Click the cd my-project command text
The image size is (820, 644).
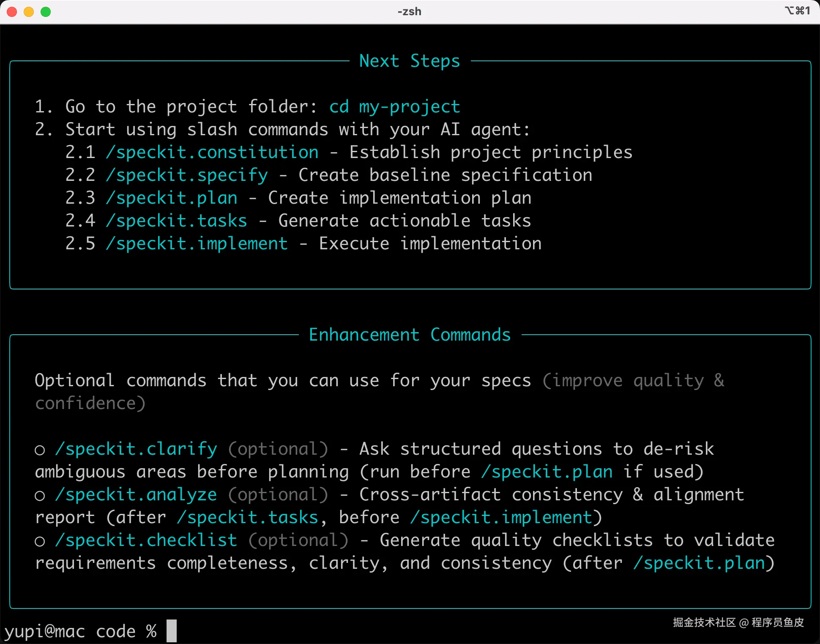[x=394, y=106]
